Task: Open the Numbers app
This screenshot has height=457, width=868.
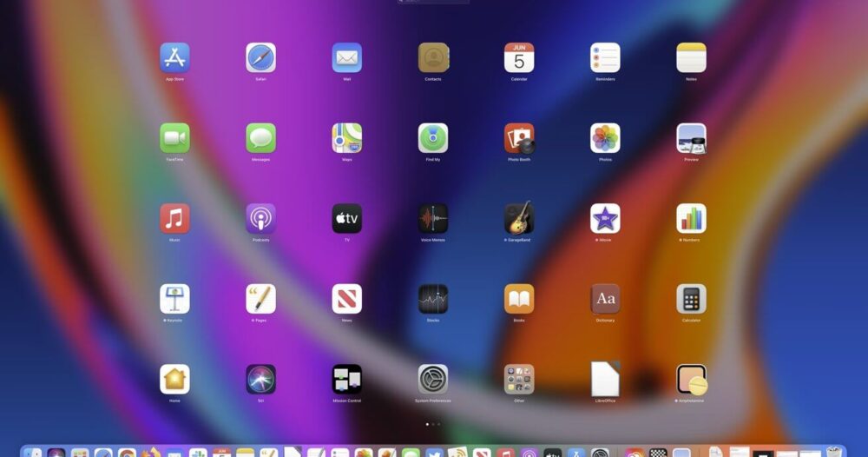Action: (x=691, y=218)
